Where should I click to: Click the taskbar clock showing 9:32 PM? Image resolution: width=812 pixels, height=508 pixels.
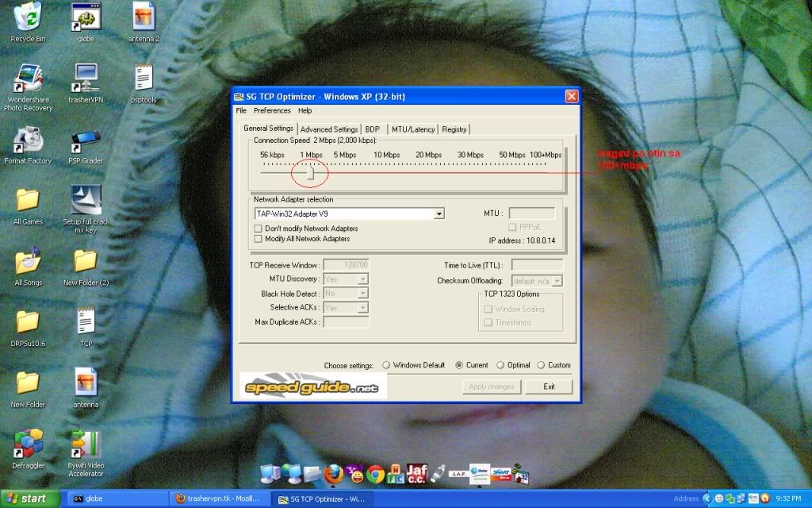[788, 498]
